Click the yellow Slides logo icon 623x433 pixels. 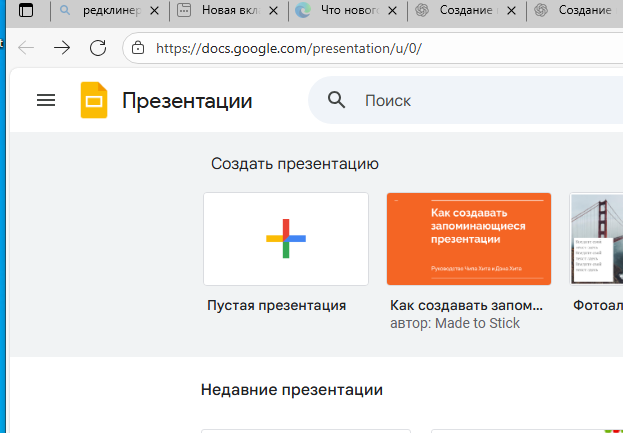[x=94, y=100]
